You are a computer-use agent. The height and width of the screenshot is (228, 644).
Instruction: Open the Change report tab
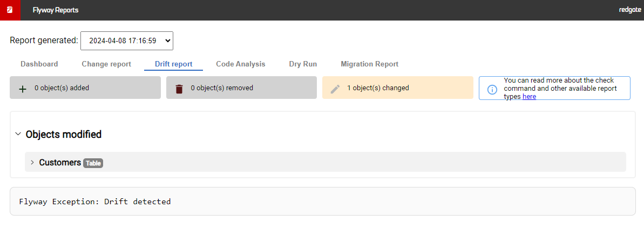coord(106,64)
